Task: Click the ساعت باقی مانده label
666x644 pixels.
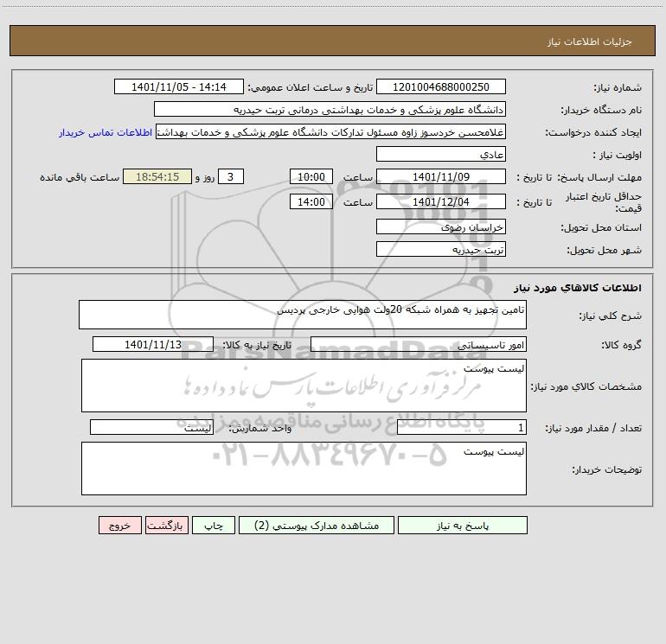Action: (x=80, y=177)
